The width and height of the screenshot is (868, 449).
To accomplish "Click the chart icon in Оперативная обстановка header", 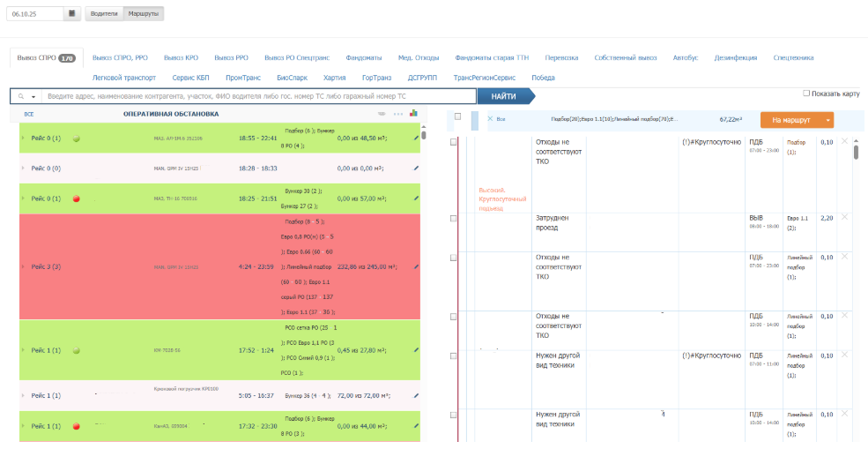I will [413, 113].
